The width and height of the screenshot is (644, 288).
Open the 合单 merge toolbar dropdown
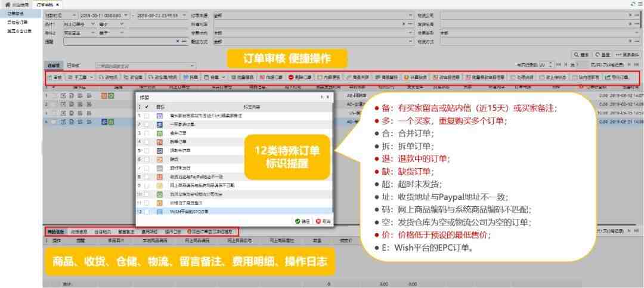215,77
